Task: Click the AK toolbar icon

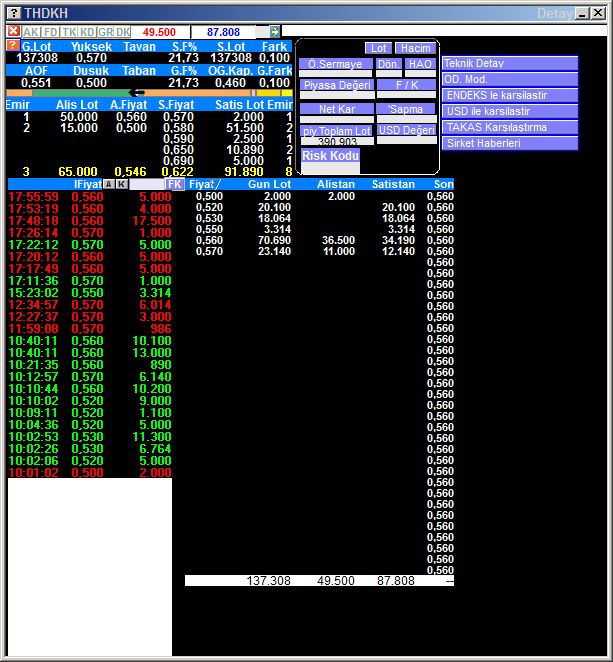Action: [31, 32]
